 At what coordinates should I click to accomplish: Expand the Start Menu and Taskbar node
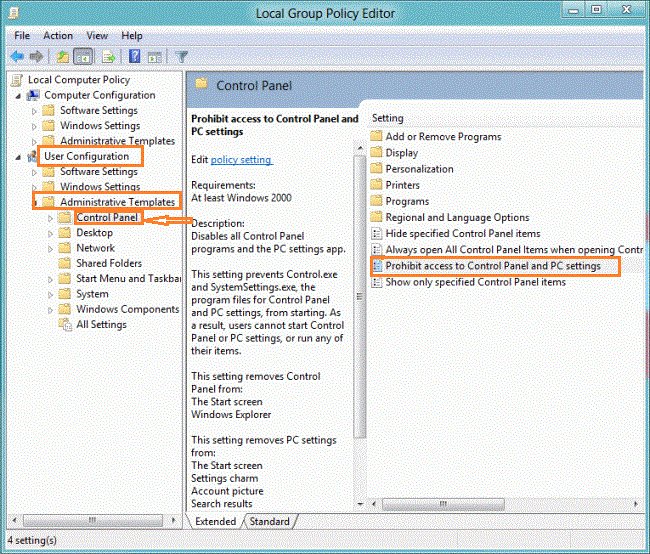click(50, 280)
